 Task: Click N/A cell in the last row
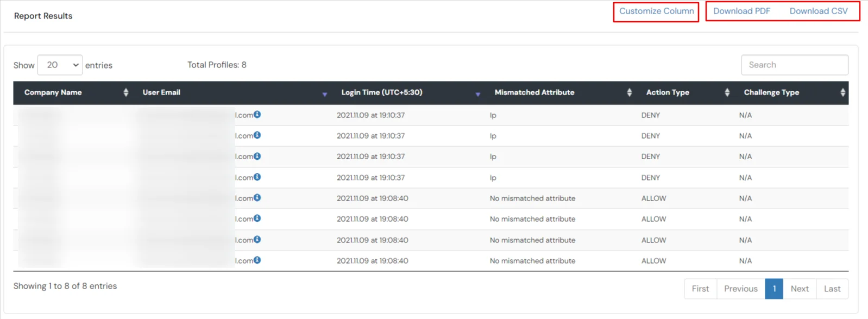[745, 261]
